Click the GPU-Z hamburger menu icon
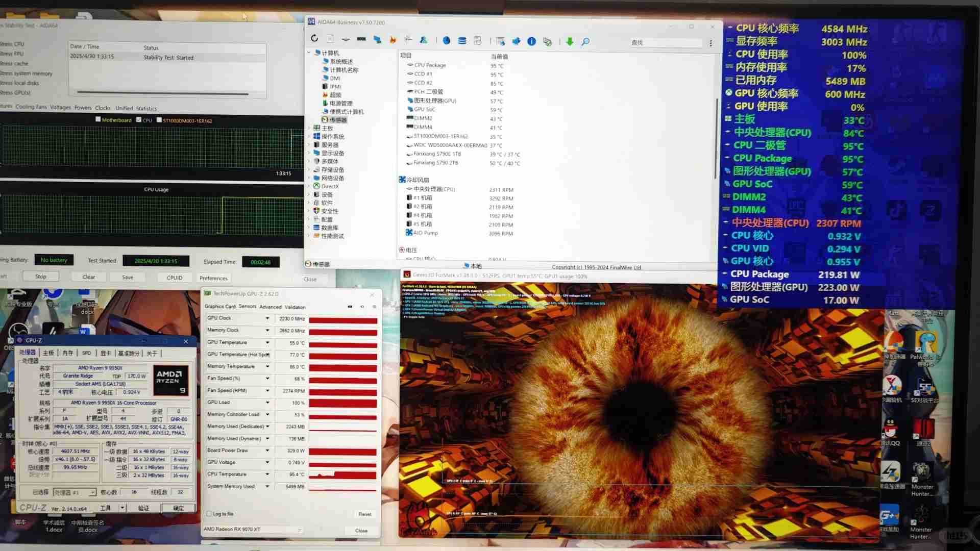Screen dimensions: 980x551 (374, 307)
